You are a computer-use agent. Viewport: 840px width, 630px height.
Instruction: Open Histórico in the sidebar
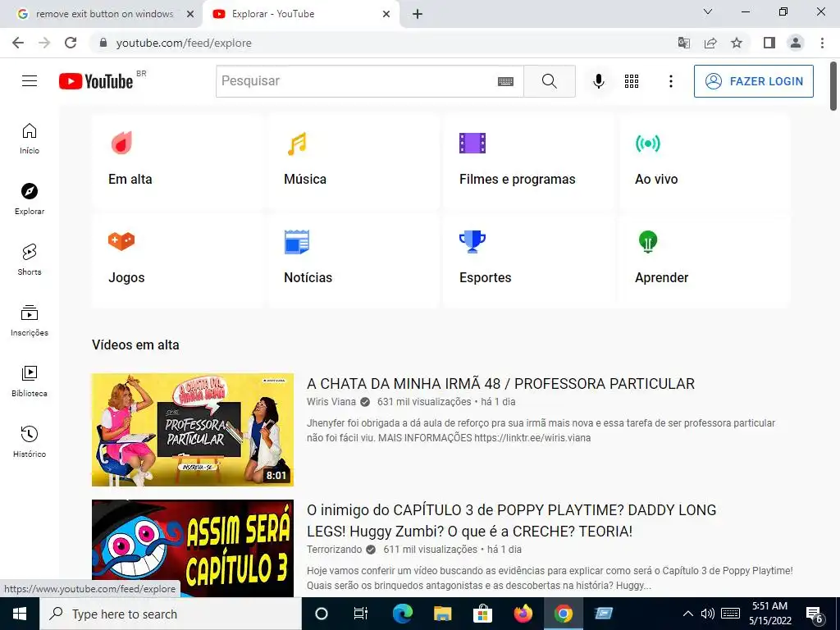[30, 441]
